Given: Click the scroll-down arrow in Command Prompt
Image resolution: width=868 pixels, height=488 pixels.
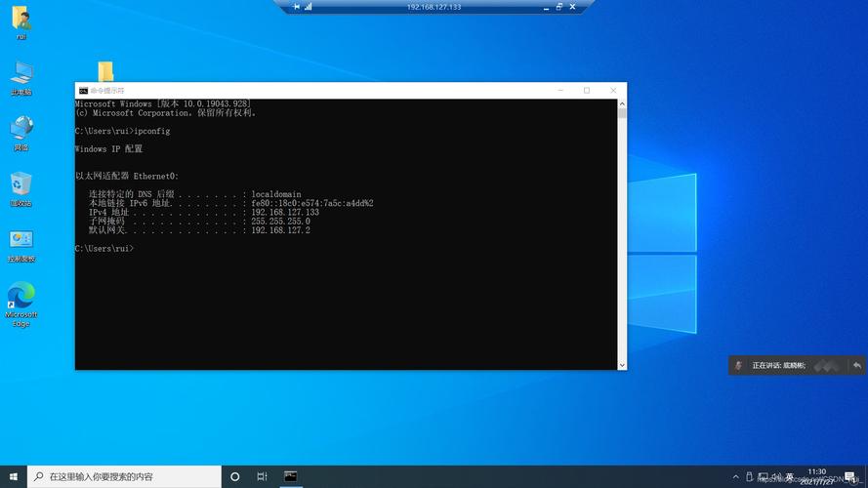Looking at the screenshot, I should [x=622, y=365].
